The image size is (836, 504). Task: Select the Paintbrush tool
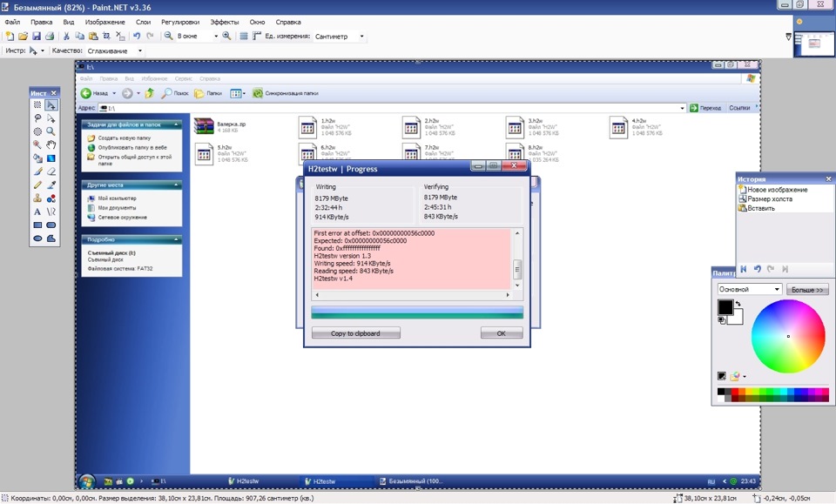click(37, 171)
